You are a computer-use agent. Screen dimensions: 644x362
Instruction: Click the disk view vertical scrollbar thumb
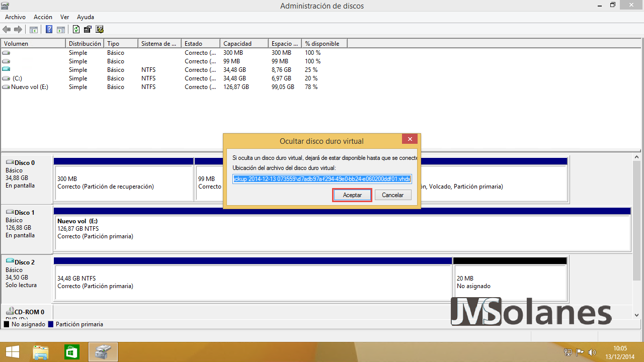636,221
